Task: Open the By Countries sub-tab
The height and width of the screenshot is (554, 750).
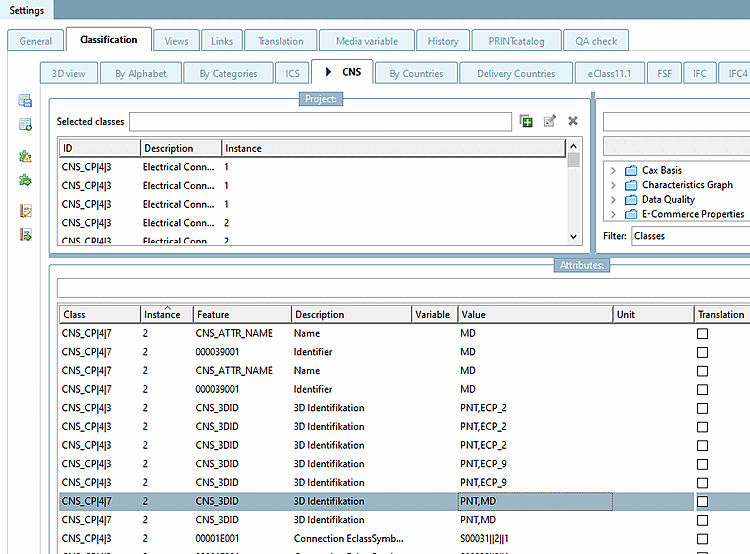Action: pos(416,73)
